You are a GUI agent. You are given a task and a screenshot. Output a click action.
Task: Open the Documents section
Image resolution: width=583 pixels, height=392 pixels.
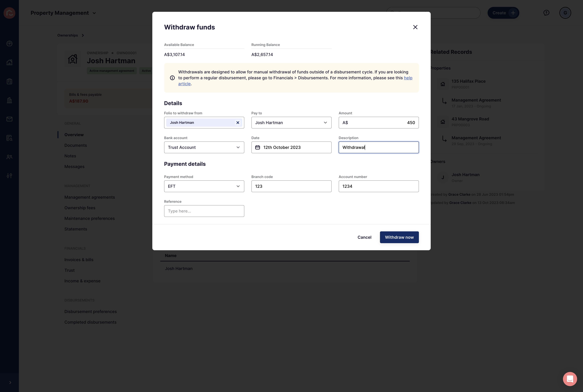tap(75, 145)
